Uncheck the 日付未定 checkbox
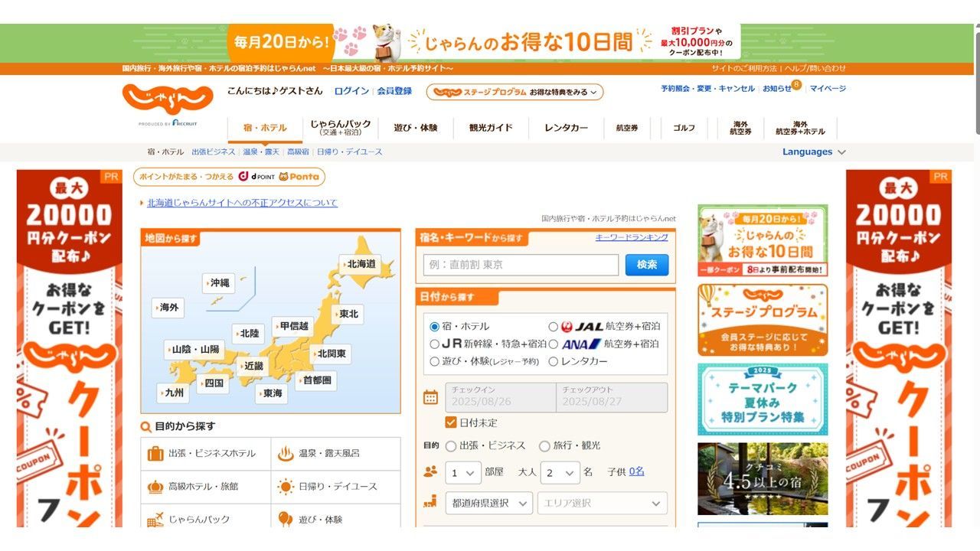 (451, 422)
